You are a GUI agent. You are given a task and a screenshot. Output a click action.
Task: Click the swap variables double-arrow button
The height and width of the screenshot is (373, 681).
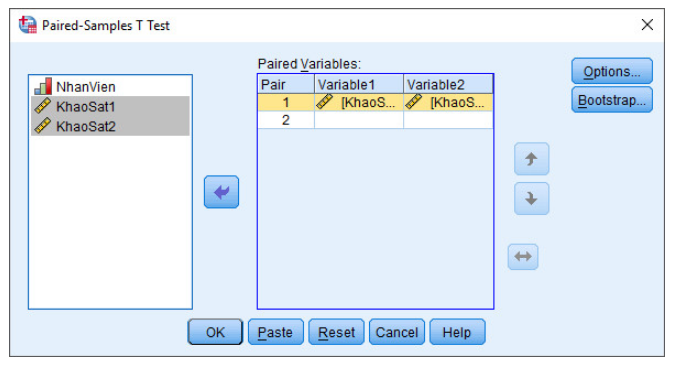523,257
